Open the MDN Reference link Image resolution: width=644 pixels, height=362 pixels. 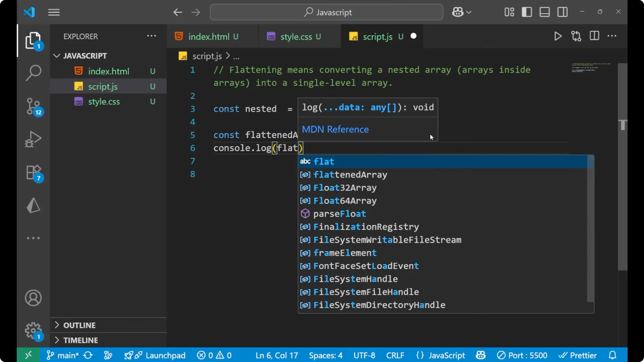coord(335,129)
